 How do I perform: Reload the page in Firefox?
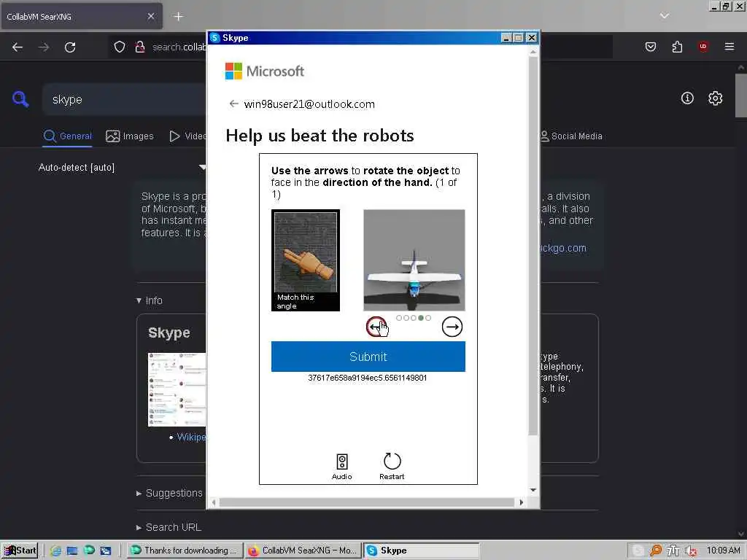[70, 47]
